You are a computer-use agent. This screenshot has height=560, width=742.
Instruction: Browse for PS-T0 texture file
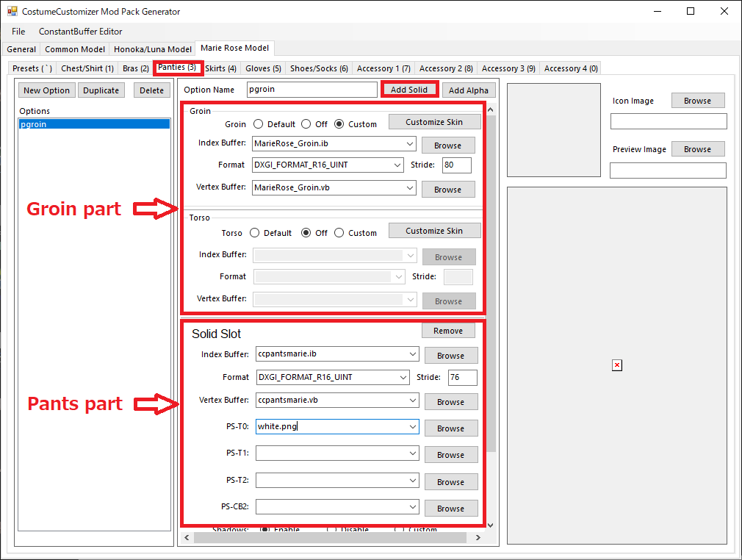tap(450, 428)
